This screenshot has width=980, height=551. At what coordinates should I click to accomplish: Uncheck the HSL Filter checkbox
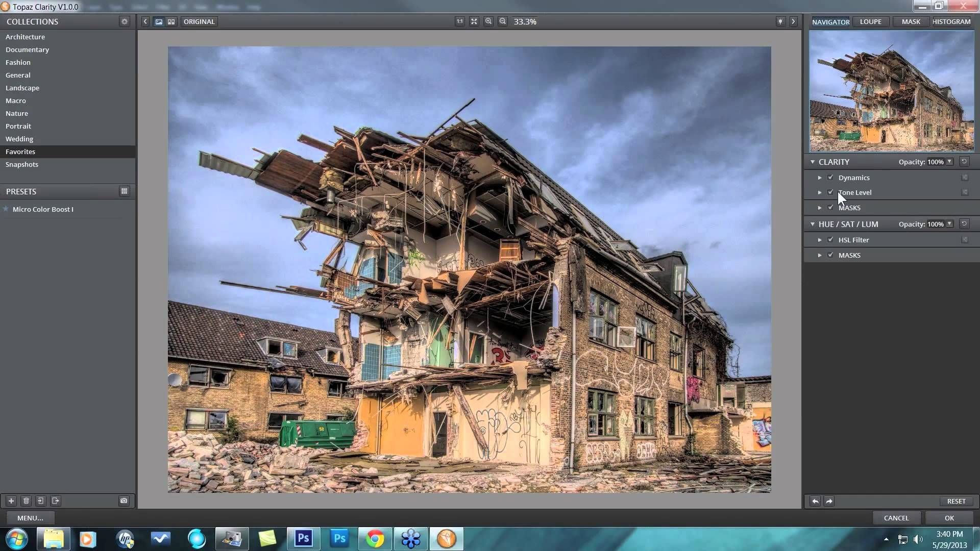(830, 240)
